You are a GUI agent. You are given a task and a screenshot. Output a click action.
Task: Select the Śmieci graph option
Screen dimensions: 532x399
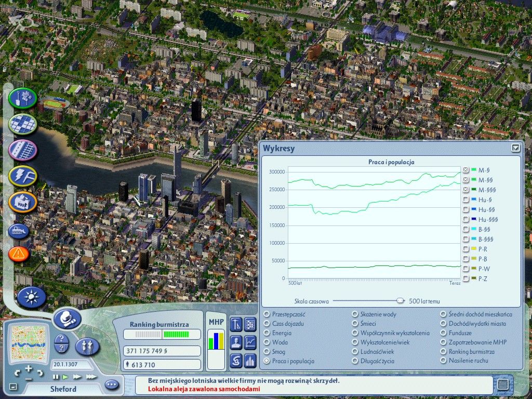355,324
